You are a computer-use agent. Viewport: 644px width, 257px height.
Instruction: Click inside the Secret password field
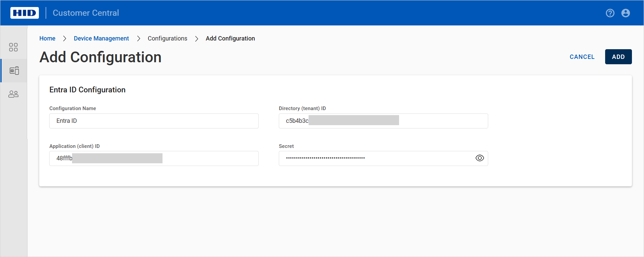[x=375, y=158]
